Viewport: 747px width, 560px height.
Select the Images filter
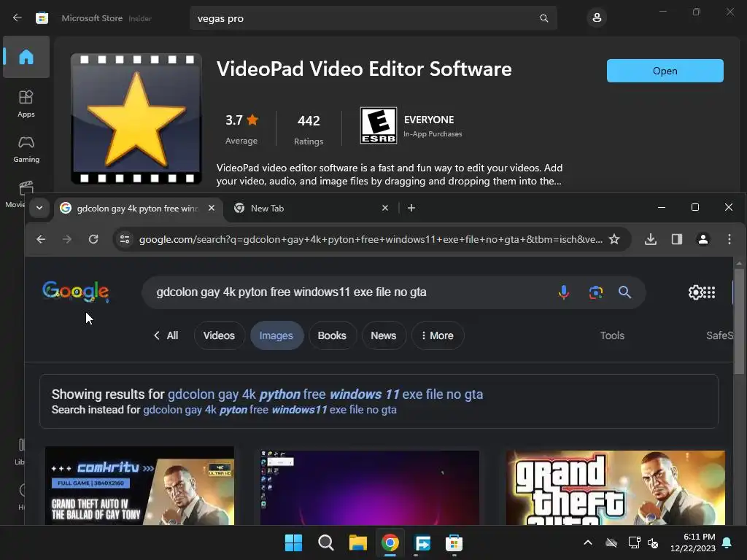tap(276, 335)
